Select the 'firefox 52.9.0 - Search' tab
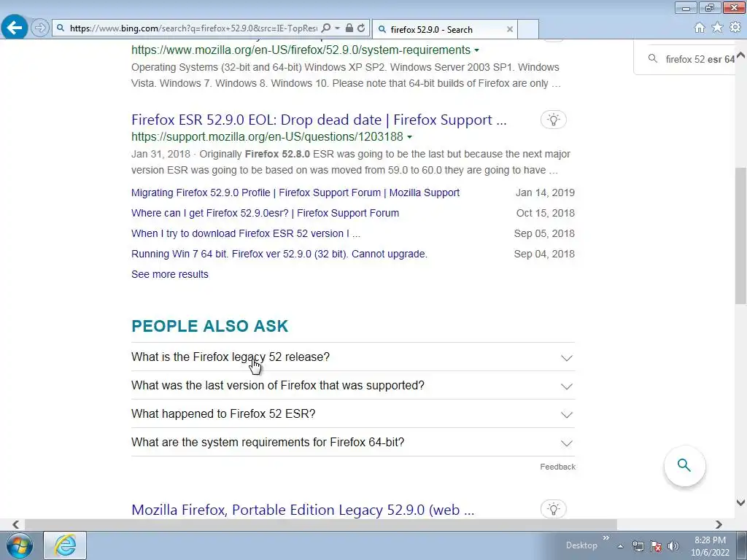This screenshot has width=747, height=560. pyautogui.click(x=444, y=29)
